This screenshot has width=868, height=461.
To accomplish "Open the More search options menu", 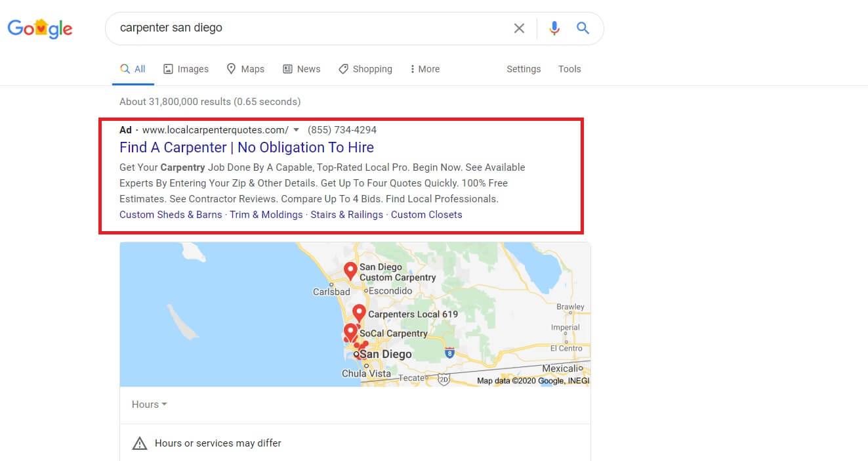I will [424, 69].
